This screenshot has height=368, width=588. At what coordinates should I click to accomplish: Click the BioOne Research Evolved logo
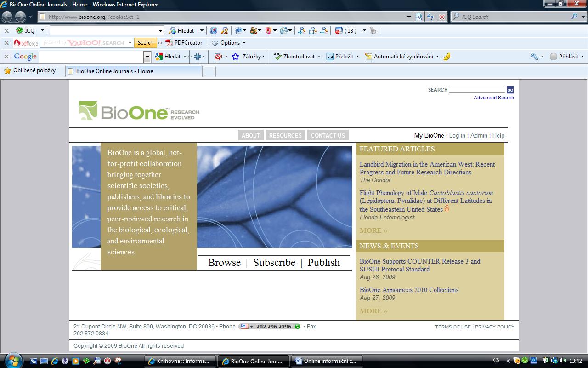click(139, 111)
